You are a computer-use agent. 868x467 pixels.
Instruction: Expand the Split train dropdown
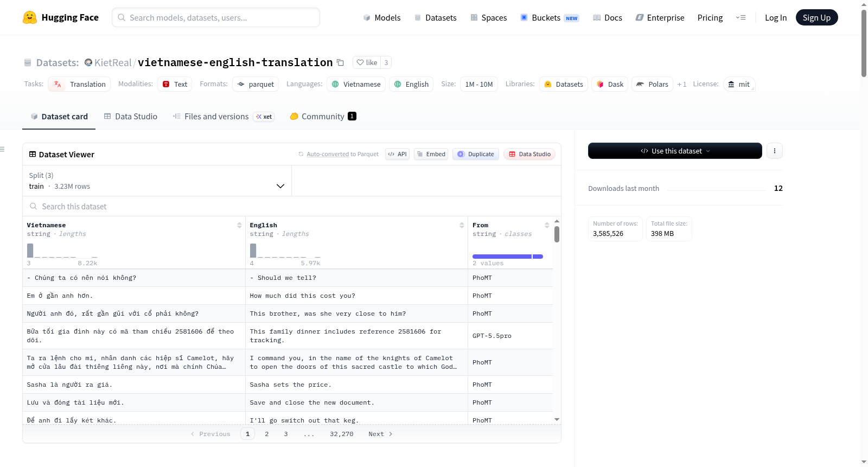pyautogui.click(x=157, y=181)
